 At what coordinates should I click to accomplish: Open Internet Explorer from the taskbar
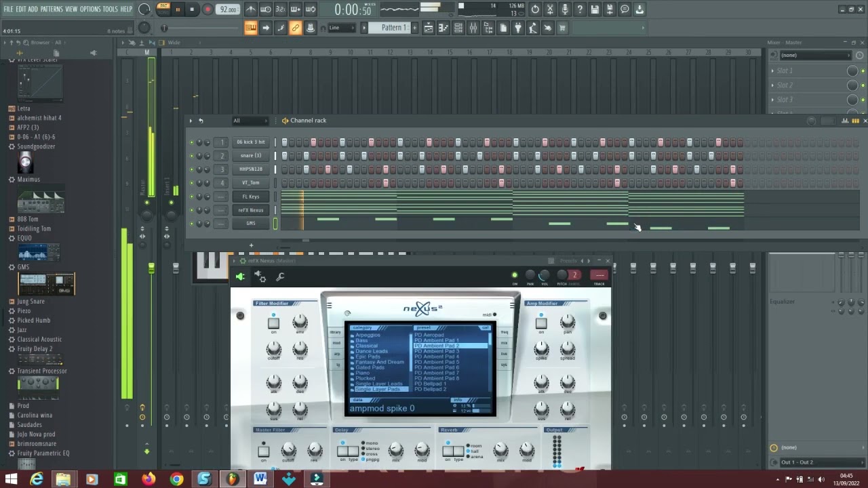(x=37, y=480)
